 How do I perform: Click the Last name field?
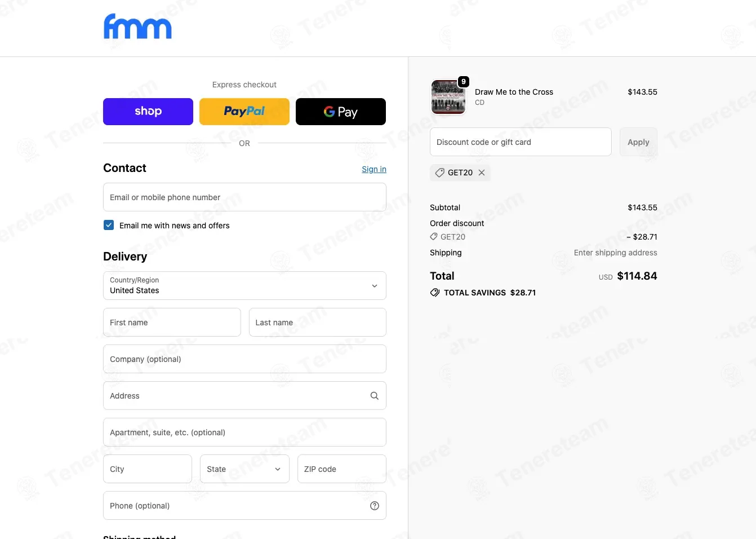click(x=318, y=322)
